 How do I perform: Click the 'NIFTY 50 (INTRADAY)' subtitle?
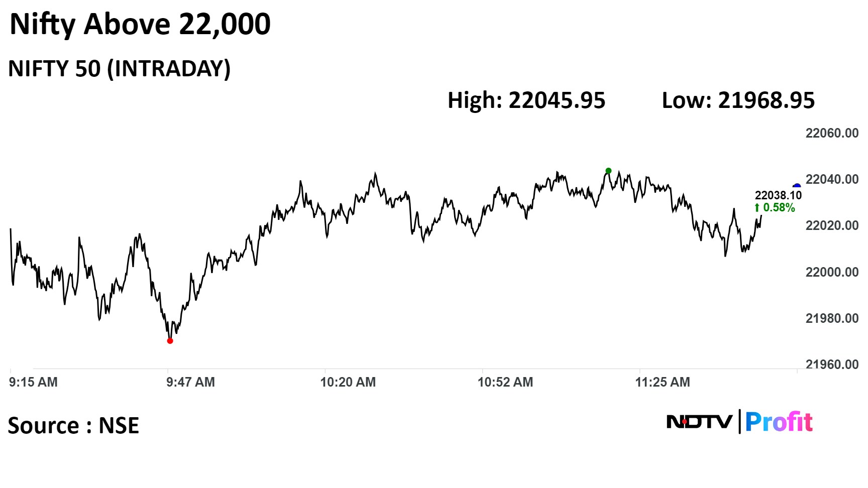[x=120, y=68]
